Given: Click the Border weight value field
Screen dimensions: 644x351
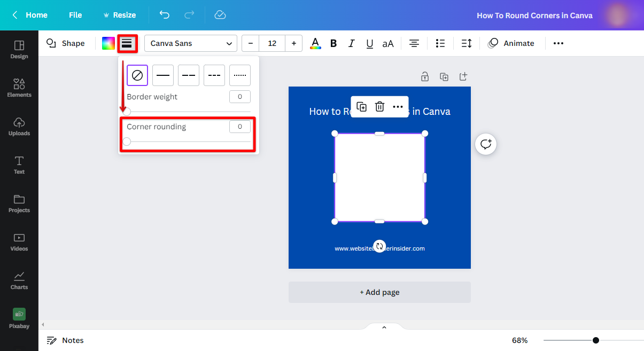Looking at the screenshot, I should point(240,97).
